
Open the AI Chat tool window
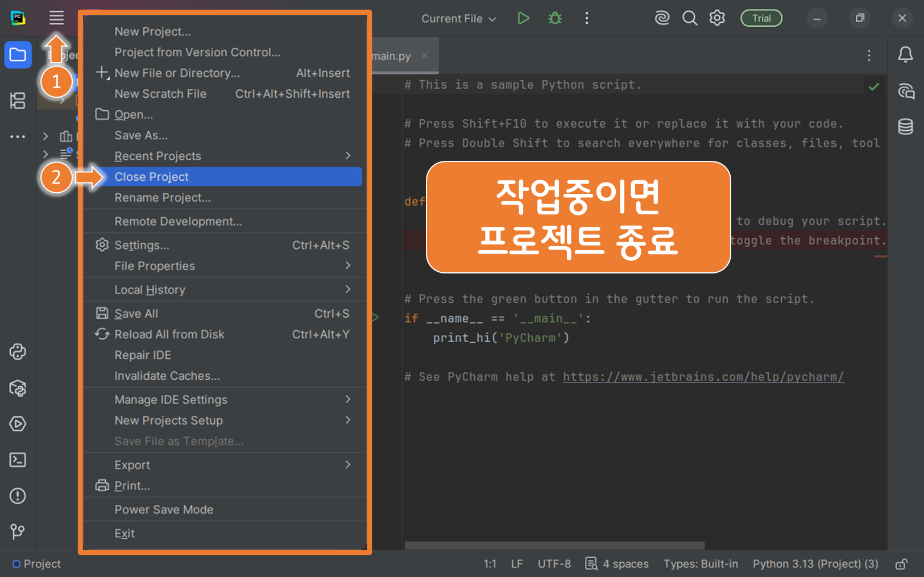click(906, 91)
